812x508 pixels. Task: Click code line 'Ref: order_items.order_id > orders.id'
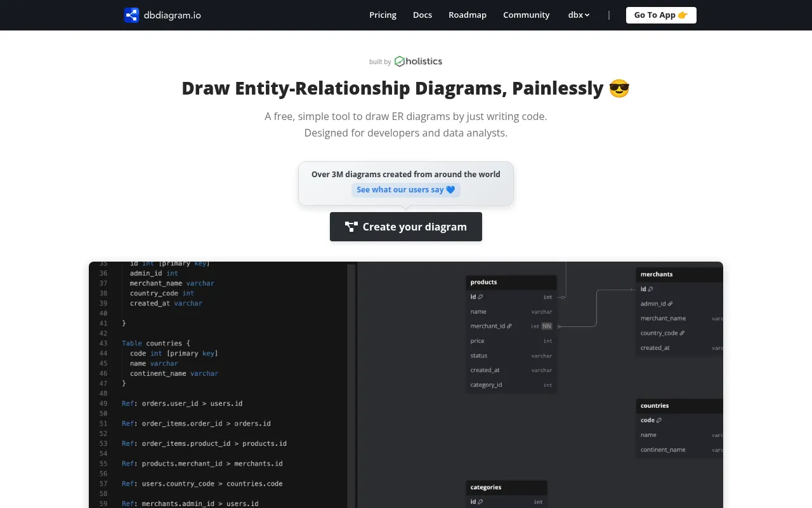196,424
